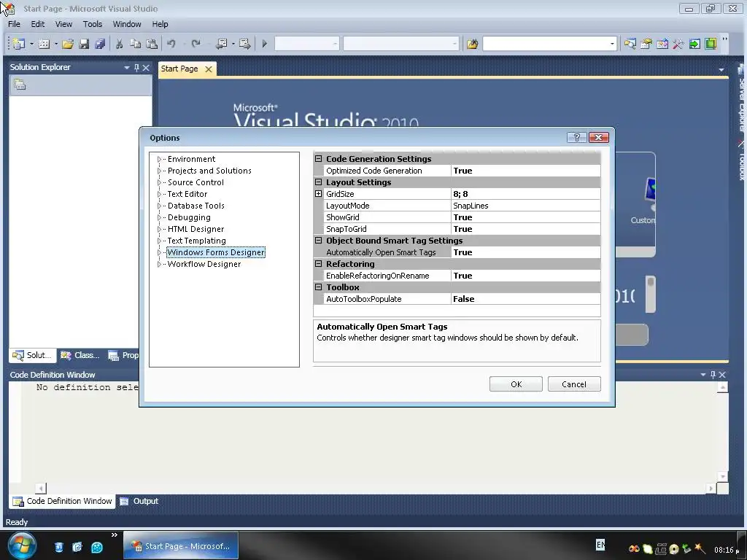747x560 pixels.
Task: Click the Open File folder icon
Action: tap(68, 44)
